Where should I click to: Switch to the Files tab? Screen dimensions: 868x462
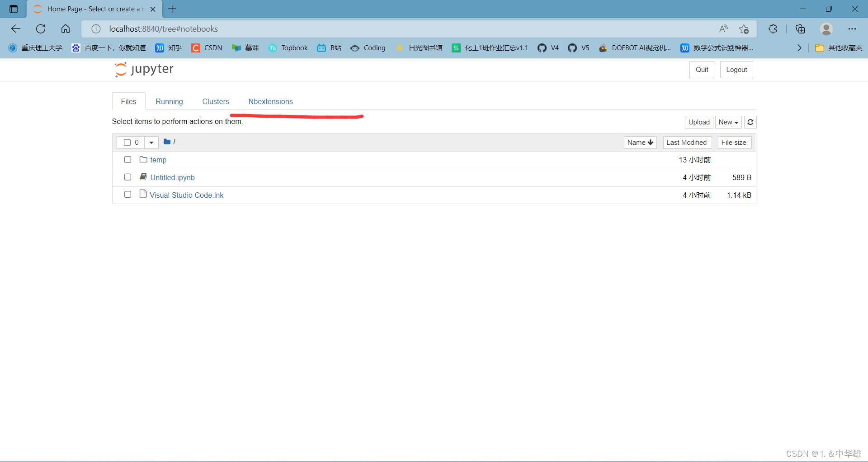129,101
